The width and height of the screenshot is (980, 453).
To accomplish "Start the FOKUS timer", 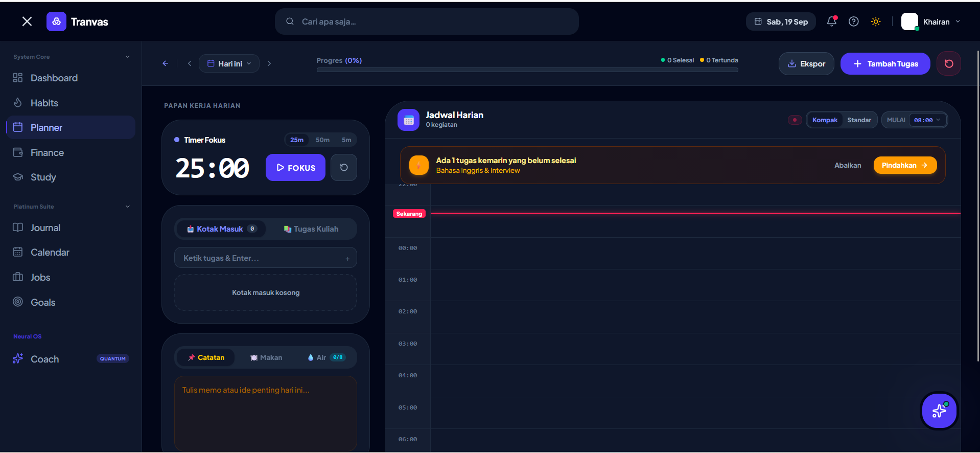I will [295, 167].
